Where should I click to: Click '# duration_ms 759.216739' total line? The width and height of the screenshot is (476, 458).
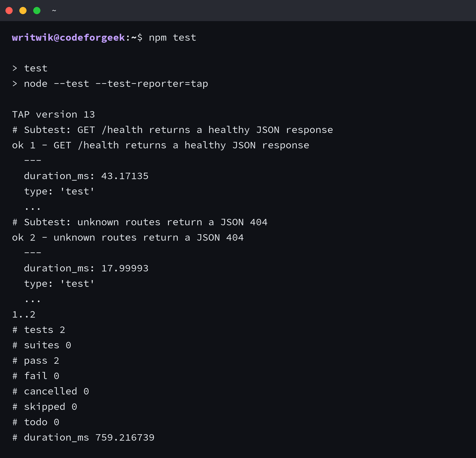tap(83, 438)
